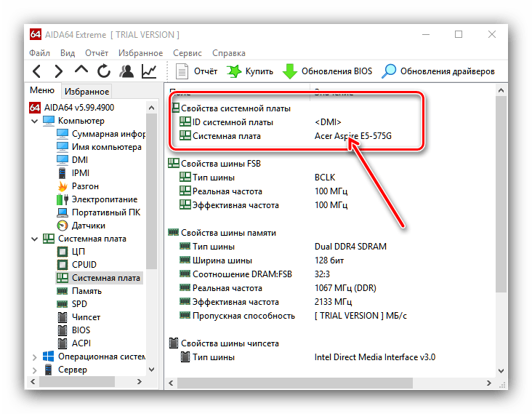This screenshot has height=414, width=532.
Task: Open the Справка menu
Action: pos(229,53)
